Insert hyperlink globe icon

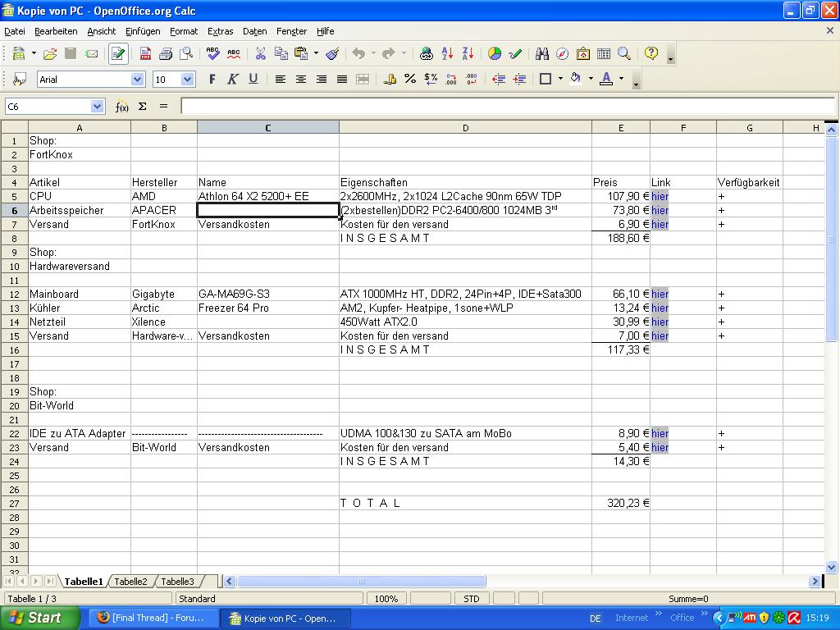click(x=427, y=53)
